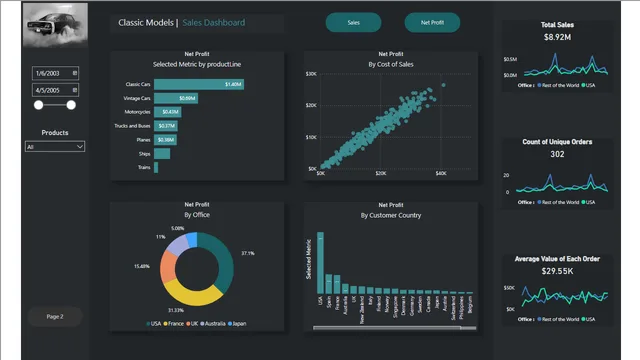
Task: Click the right handle of date slider
Action: (x=71, y=105)
